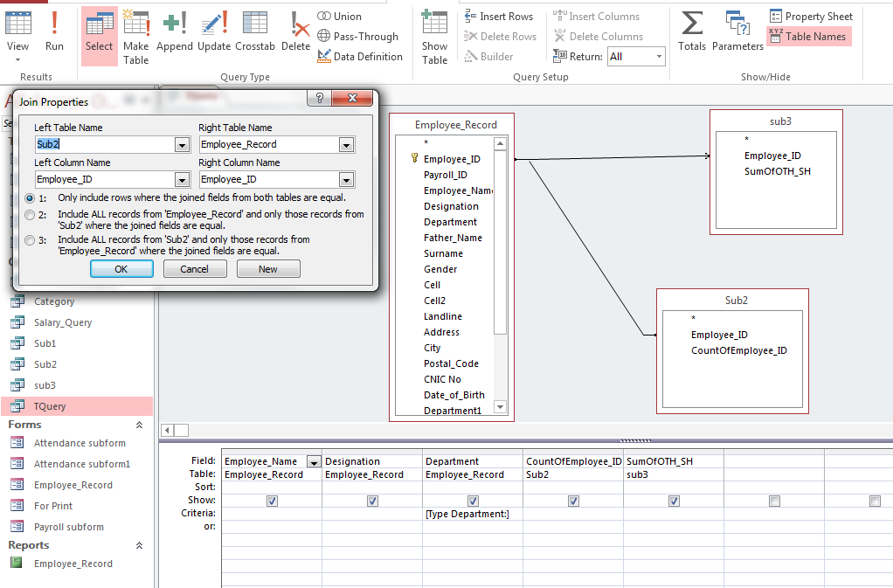Select CountOfEmployee_ID field in Sub2 table
The height and width of the screenshot is (588, 893).
[x=739, y=350]
